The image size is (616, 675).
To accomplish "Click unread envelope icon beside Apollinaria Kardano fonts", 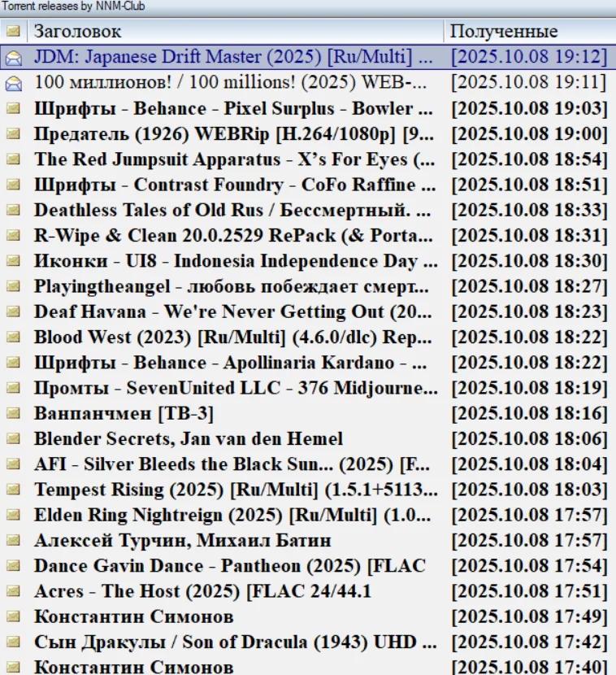I will coord(13,362).
